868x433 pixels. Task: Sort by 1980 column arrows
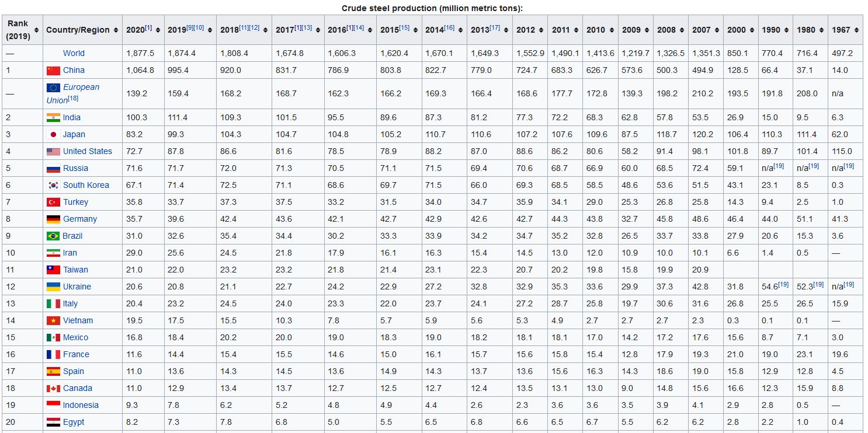[x=821, y=30]
